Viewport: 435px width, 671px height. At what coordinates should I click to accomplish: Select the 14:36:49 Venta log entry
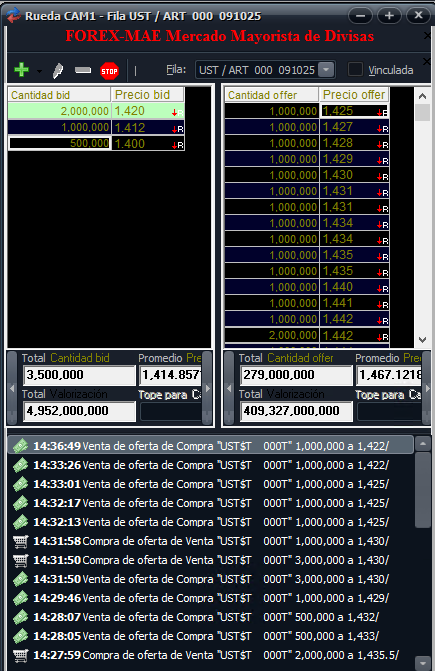[x=211, y=445]
